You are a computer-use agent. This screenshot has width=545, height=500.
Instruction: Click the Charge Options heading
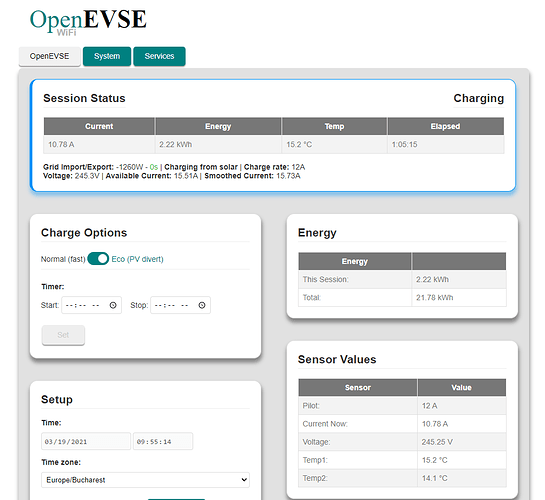click(84, 232)
